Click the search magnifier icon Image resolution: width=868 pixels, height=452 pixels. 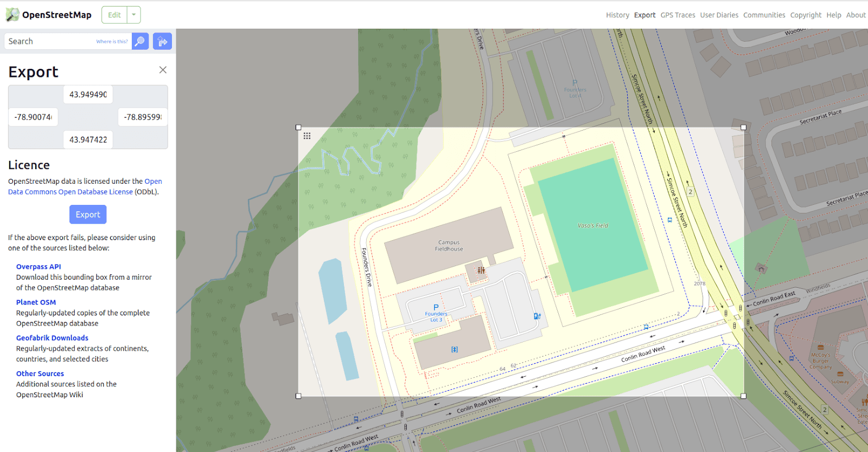coord(141,41)
